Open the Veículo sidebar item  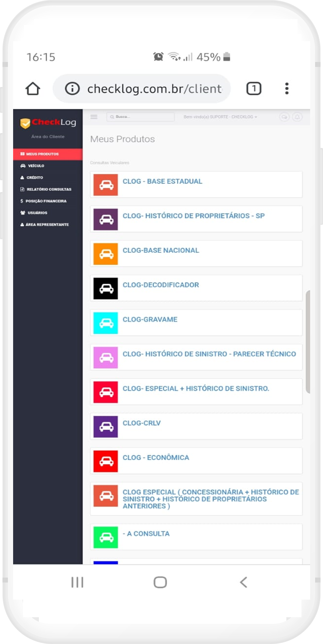pyautogui.click(x=48, y=166)
